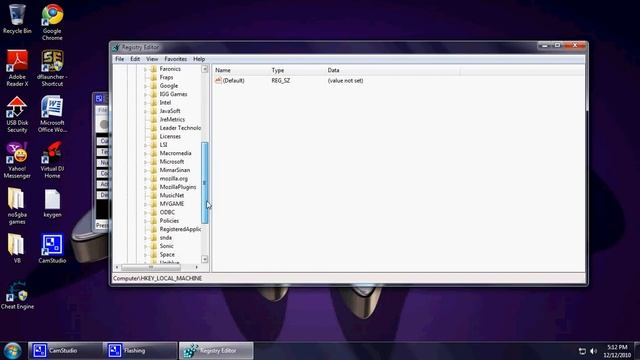The height and width of the screenshot is (360, 640).
Task: Click tree horizontal scrollbar right arrow
Action: click(197, 267)
